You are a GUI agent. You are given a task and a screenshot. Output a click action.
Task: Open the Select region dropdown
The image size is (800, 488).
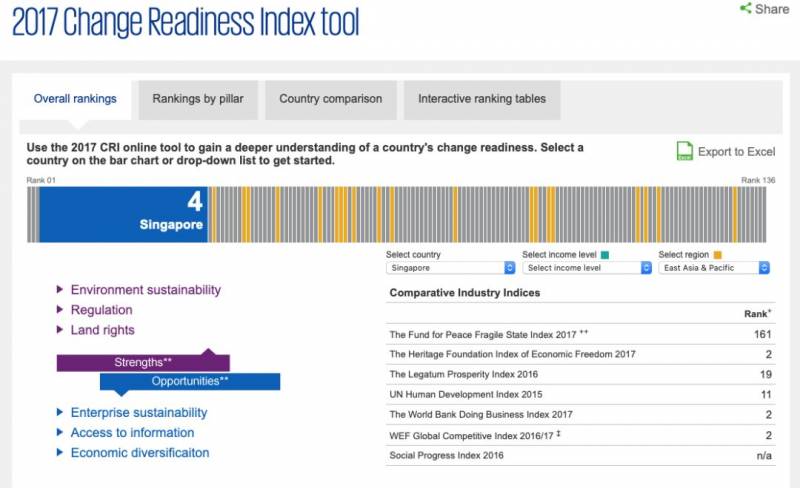[714, 268]
